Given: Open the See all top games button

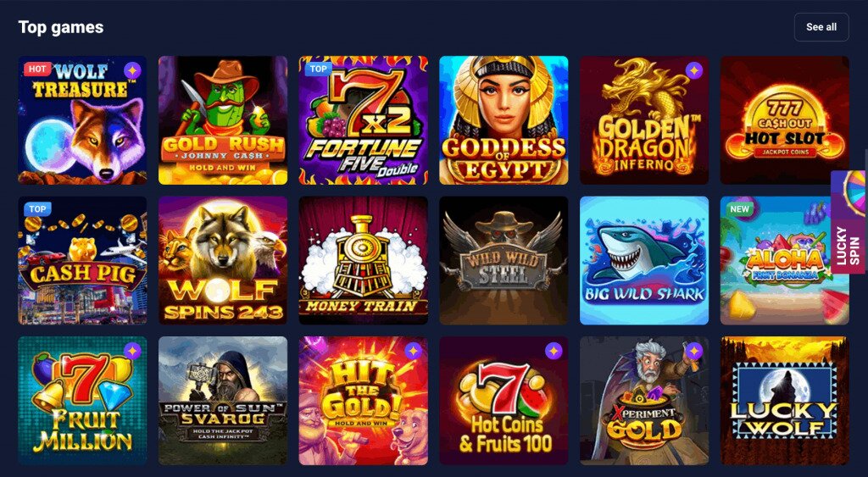Looking at the screenshot, I should tap(821, 27).
